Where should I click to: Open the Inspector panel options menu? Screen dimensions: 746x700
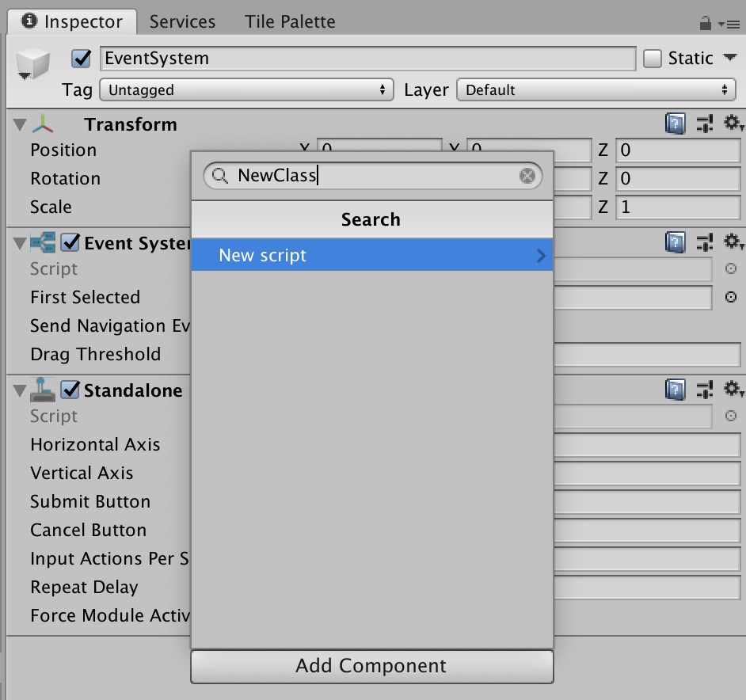[x=729, y=24]
